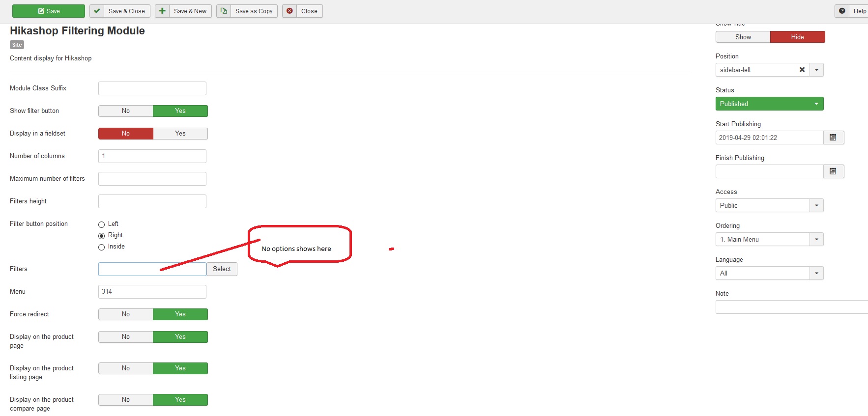
Task: Click the Save & Close button label
Action: (x=127, y=11)
